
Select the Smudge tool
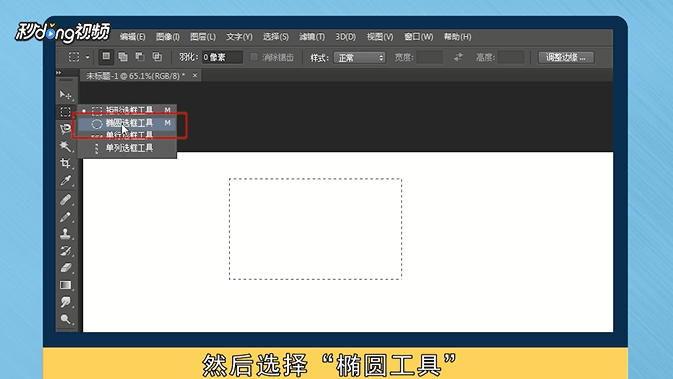tap(65, 302)
